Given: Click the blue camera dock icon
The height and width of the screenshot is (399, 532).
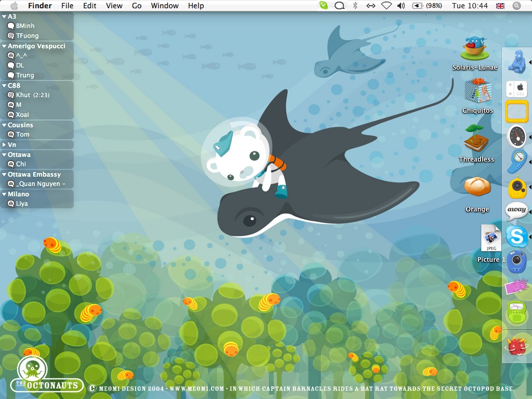Looking at the screenshot, I should 517,261.
